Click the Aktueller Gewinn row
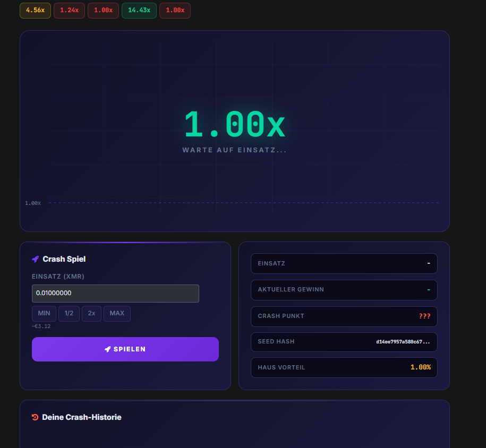Viewport: 486px width, 448px height. pyautogui.click(x=344, y=290)
